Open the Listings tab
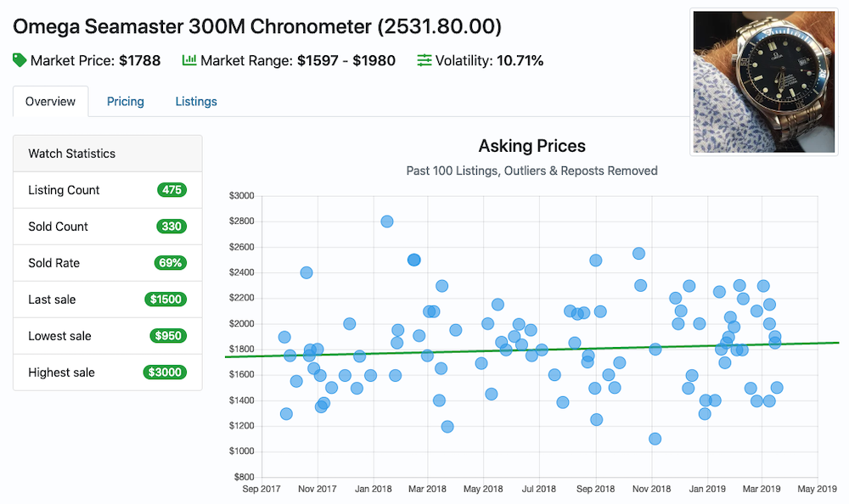Image resolution: width=849 pixels, height=504 pixels. [196, 101]
